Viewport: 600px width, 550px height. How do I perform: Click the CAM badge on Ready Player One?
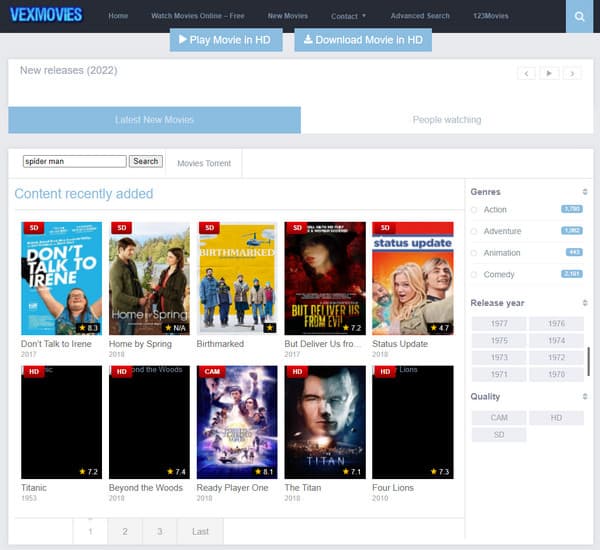coord(211,372)
